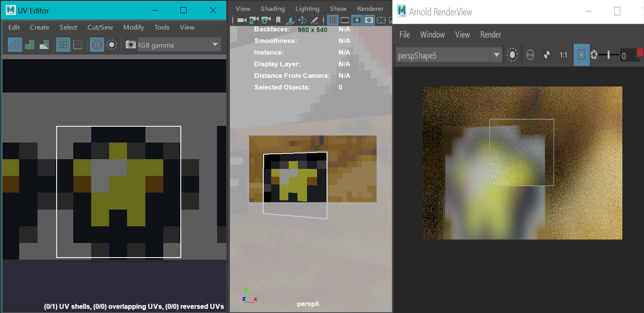
Task: Toggle the crop region tool in Arnold RenderView
Action: pyautogui.click(x=582, y=55)
